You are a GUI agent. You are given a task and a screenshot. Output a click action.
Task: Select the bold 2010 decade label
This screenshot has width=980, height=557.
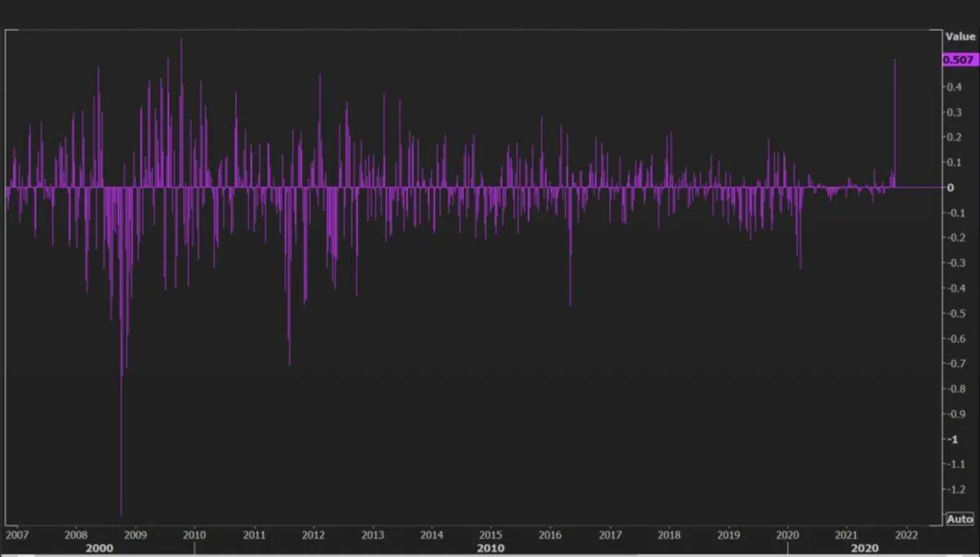[491, 548]
